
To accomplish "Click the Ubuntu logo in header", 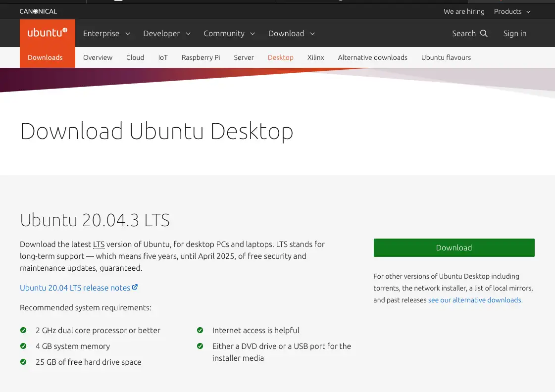I will [47, 33].
